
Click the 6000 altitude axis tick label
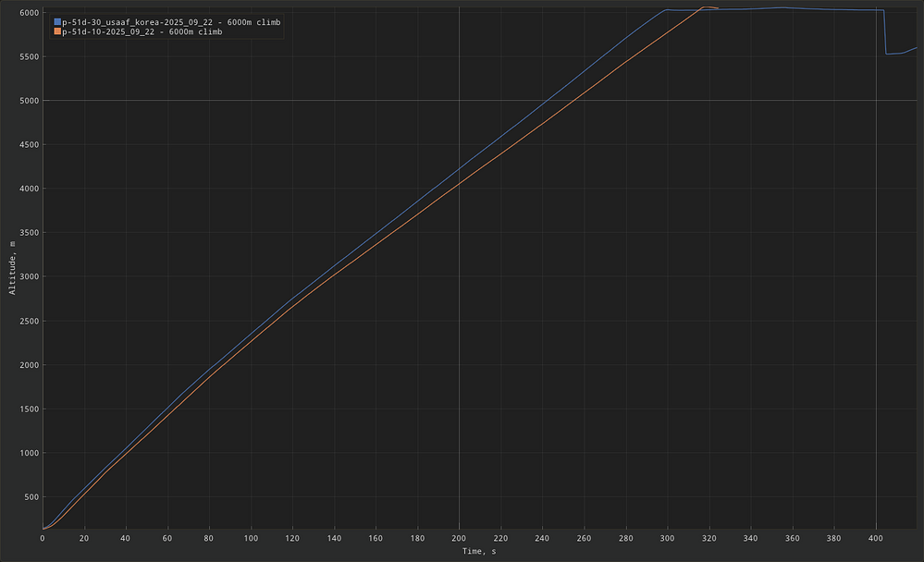coord(28,13)
